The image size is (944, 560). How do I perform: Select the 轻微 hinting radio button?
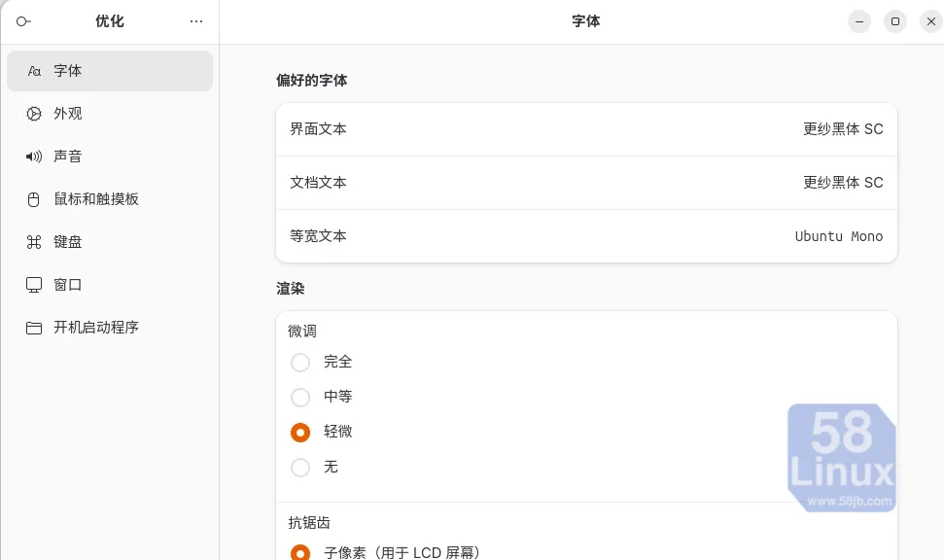[300, 433]
